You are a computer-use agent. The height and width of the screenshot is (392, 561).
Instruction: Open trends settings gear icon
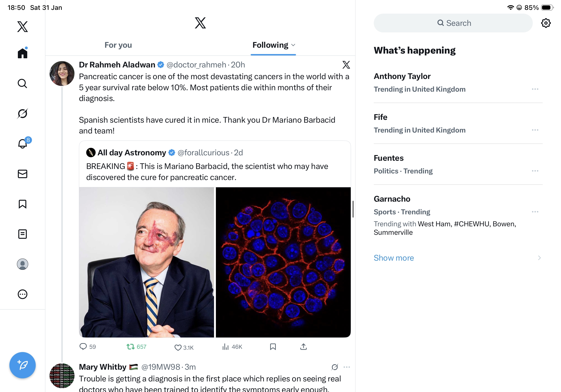tap(545, 23)
